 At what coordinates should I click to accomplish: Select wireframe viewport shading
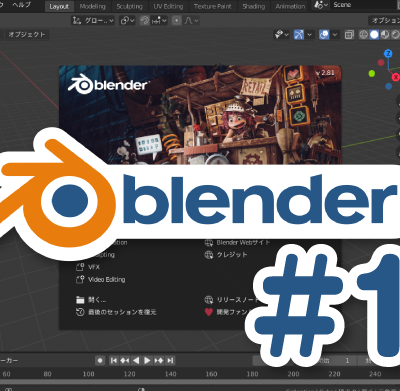point(363,34)
